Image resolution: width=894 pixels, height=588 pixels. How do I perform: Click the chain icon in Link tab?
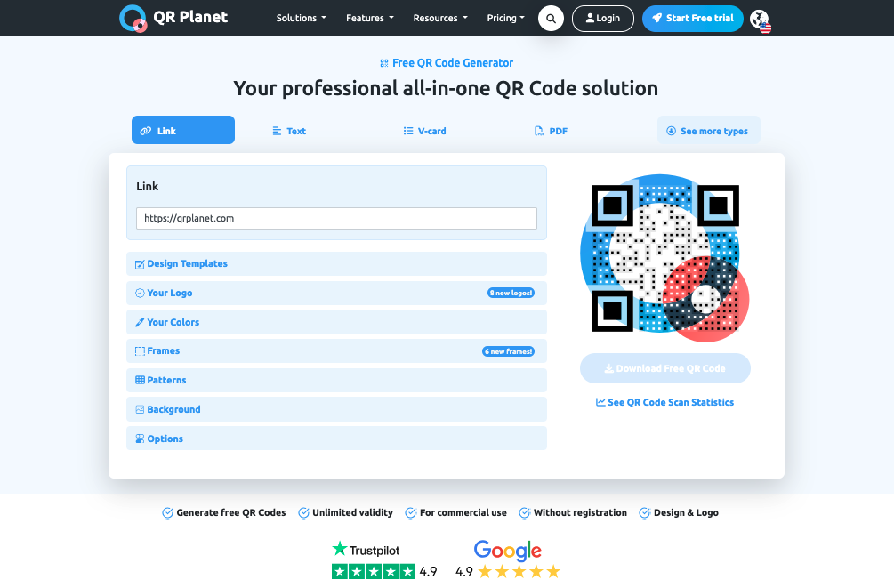tap(146, 131)
